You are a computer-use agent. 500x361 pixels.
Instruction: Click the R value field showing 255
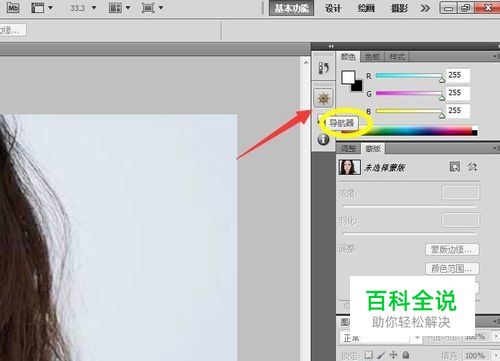pyautogui.click(x=458, y=75)
